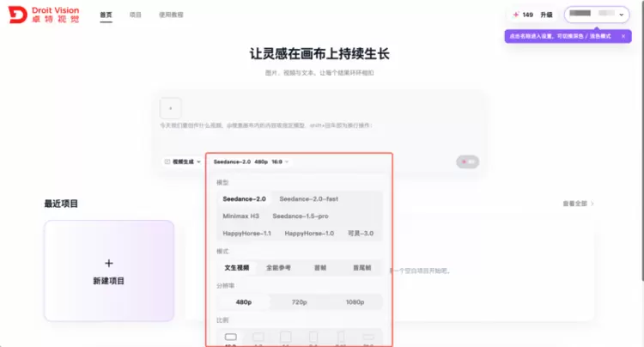This screenshot has width=644, height=347.
Task: Choose the 文生视频 mode
Action: click(237, 268)
